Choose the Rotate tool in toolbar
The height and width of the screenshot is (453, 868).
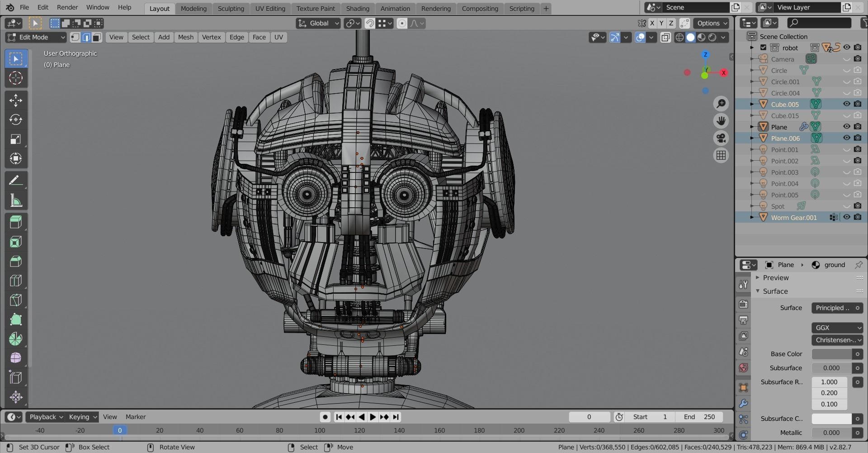(16, 119)
